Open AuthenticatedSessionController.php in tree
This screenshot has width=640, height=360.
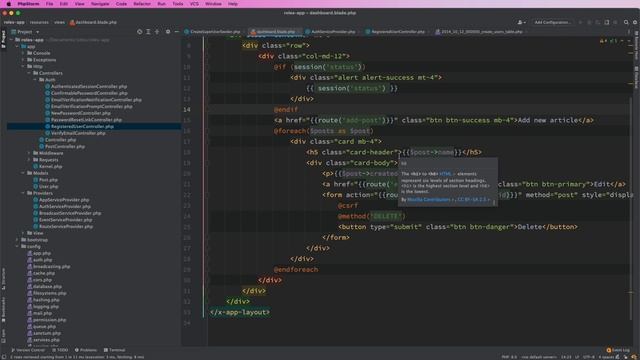pos(89,87)
